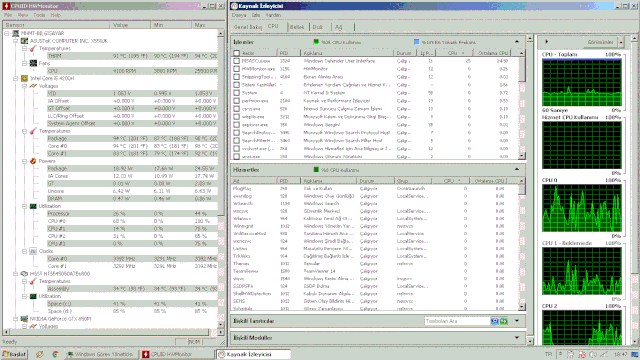The image size is (640, 360).
Task: Check the box for the System process
Action: [236, 93]
